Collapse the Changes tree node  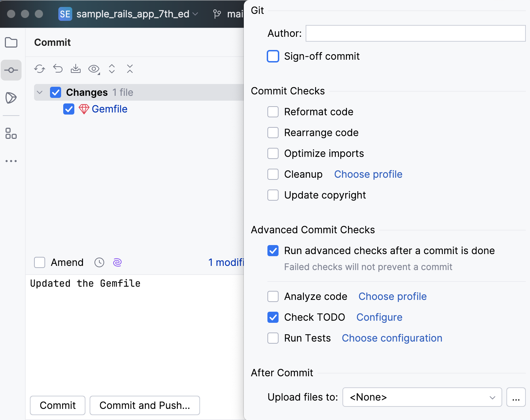40,92
